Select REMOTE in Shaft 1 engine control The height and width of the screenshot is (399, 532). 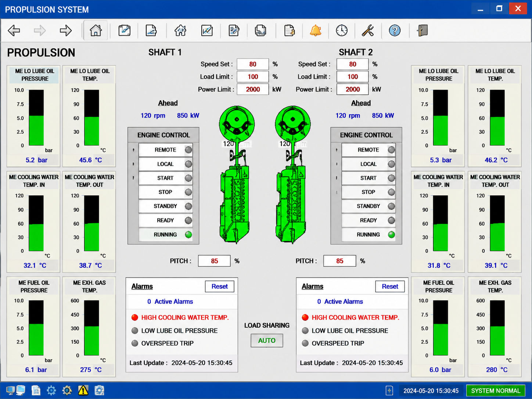[x=165, y=150]
